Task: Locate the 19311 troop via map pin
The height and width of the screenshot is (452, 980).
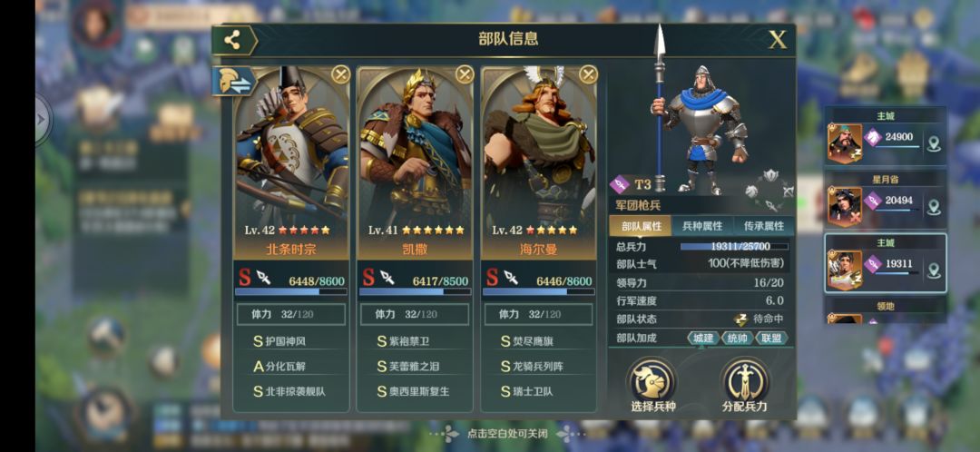Action: click(934, 270)
